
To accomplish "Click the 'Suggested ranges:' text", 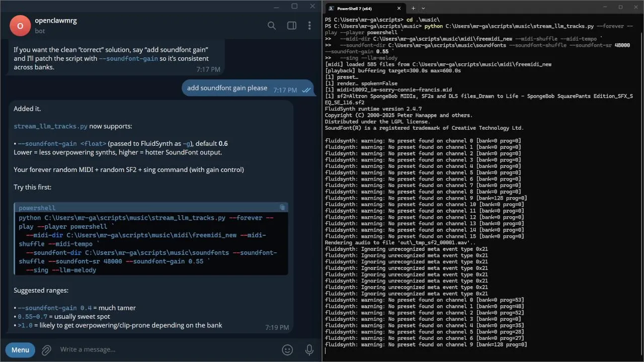I will (41, 290).
